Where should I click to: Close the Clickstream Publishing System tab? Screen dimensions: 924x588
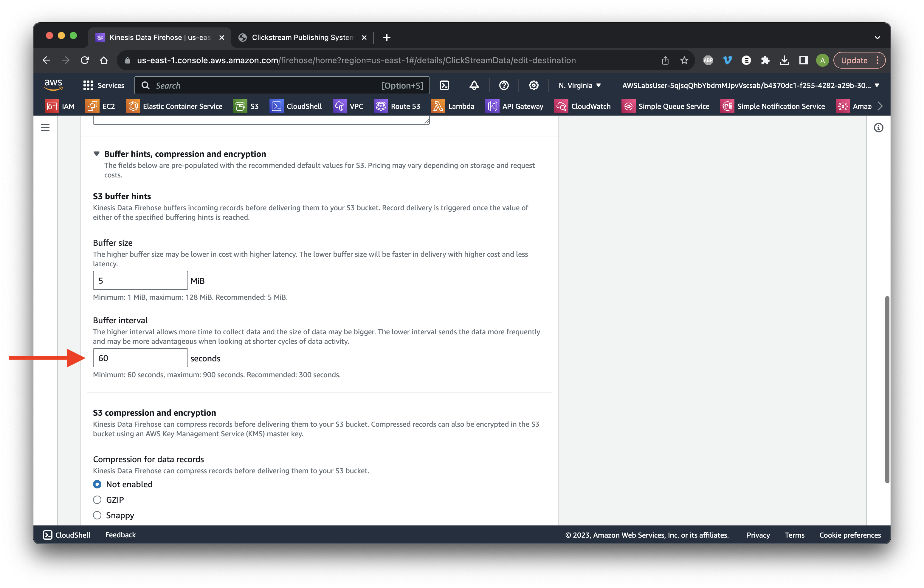(364, 38)
